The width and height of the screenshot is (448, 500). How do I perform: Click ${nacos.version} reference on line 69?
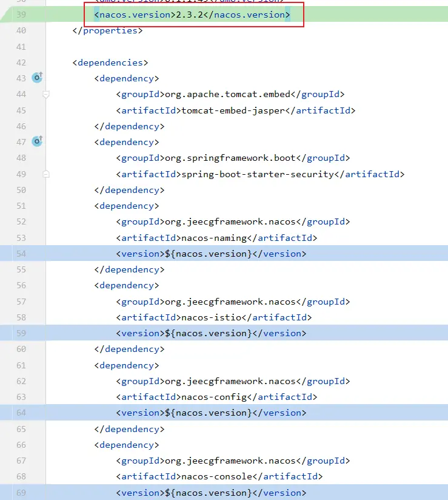[x=208, y=493]
